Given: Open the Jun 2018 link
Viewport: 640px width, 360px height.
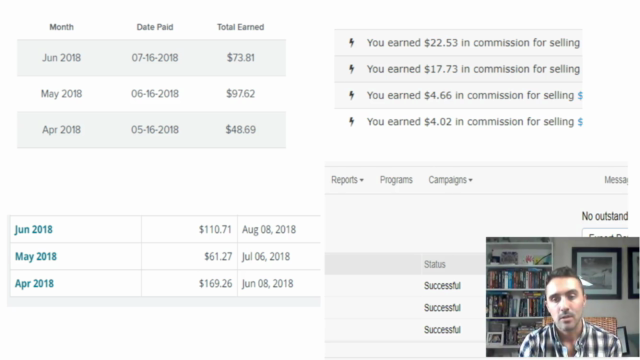Looking at the screenshot, I should click(33, 229).
